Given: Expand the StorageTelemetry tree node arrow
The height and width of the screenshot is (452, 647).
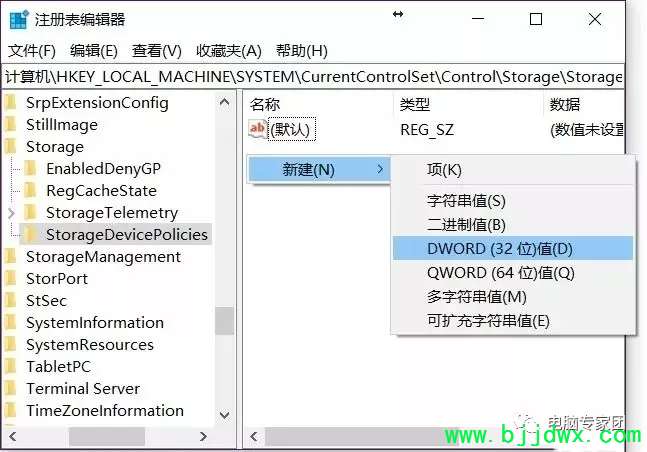Looking at the screenshot, I should pyautogui.click(x=11, y=213).
